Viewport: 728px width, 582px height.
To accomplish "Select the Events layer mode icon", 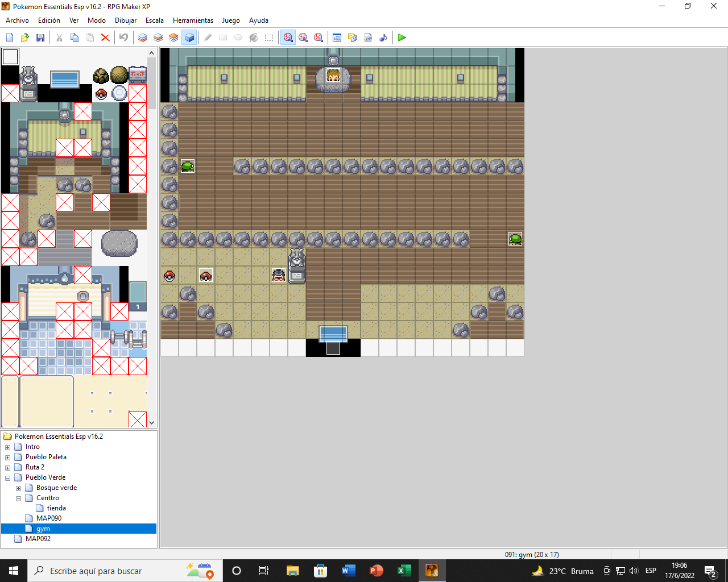I will click(x=189, y=38).
